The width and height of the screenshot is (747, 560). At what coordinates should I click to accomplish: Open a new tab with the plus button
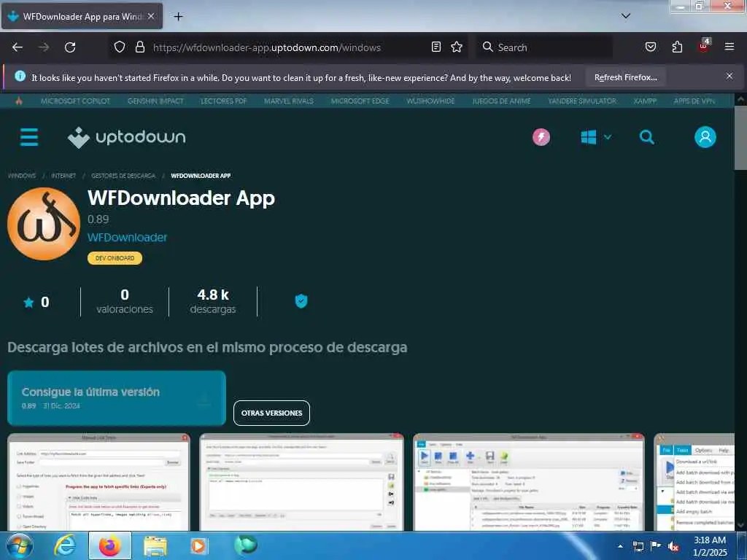pyautogui.click(x=178, y=17)
